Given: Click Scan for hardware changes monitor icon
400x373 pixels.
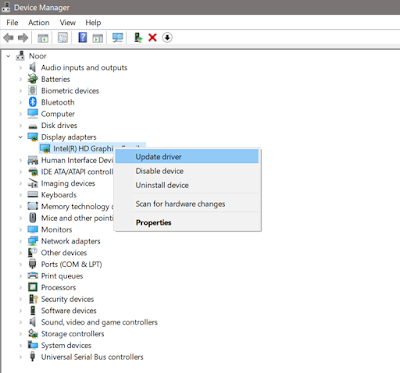Looking at the screenshot, I should point(118,38).
